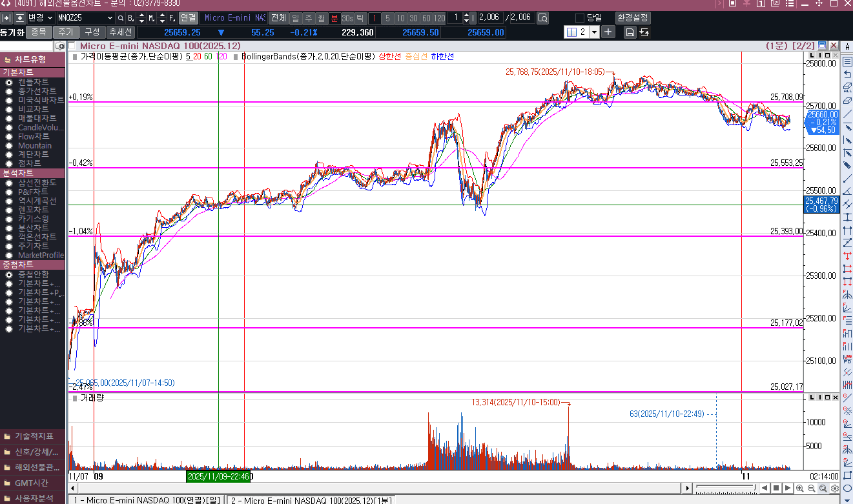853x504 pixels.
Task: Select the 렌코차트 radio option
Action: click(9, 210)
